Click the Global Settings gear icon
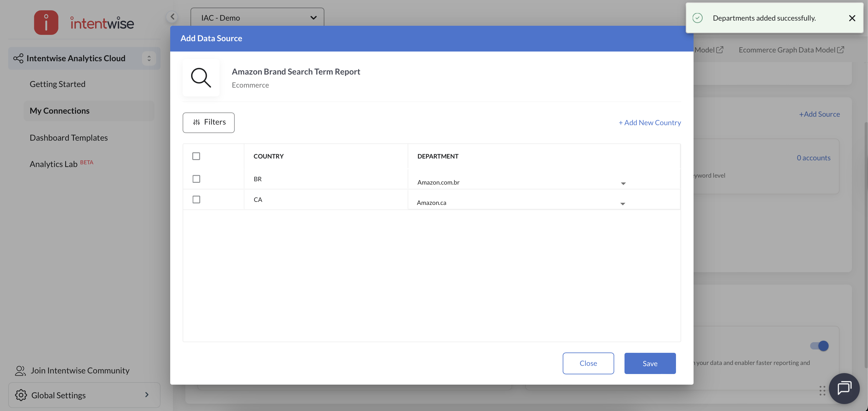 (x=21, y=395)
